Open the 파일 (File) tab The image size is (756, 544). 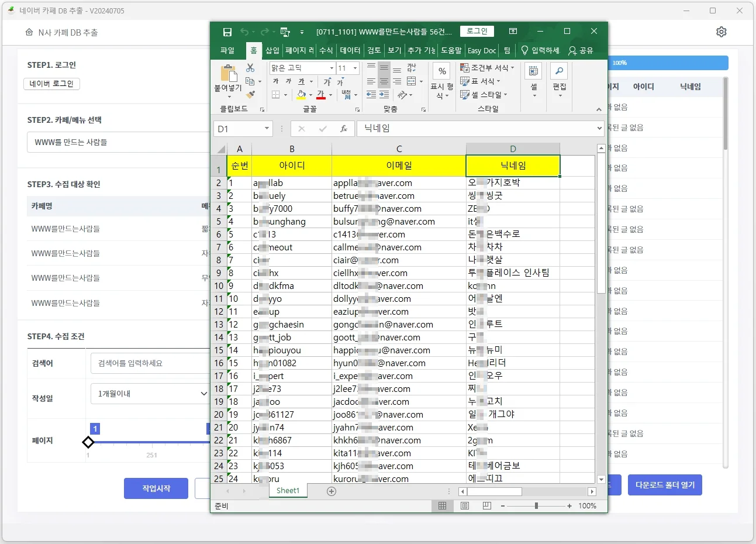227,50
